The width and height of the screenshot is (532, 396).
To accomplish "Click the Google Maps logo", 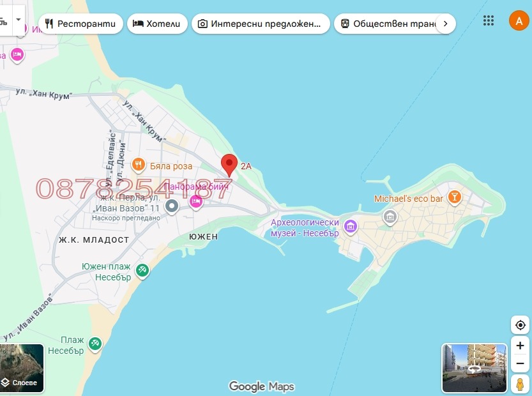I will 261,386.
